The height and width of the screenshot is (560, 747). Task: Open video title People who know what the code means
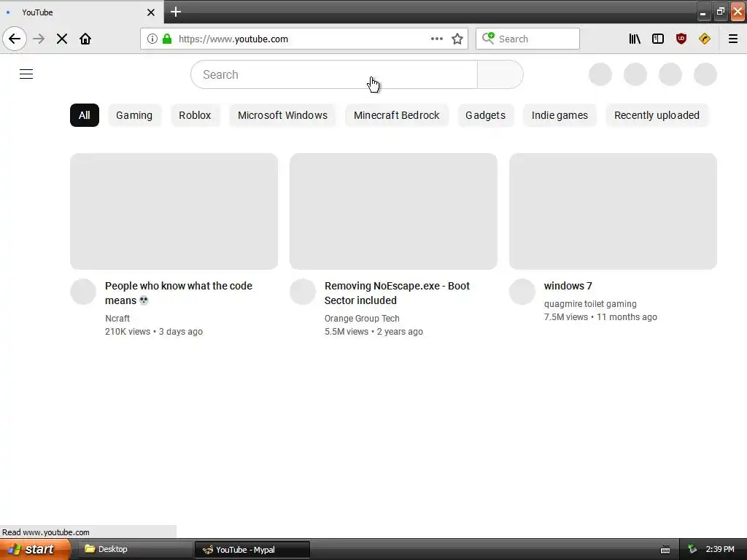pos(179,293)
